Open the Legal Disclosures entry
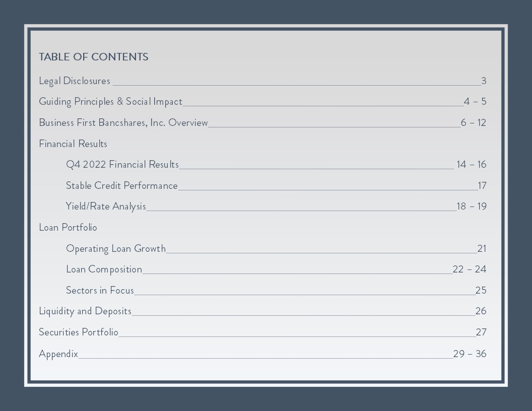 pos(75,81)
